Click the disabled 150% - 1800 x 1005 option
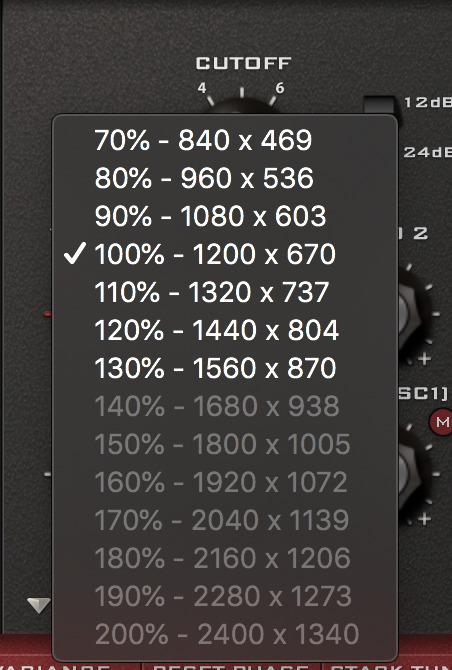Image resolution: width=452 pixels, height=670 pixels. (225, 444)
